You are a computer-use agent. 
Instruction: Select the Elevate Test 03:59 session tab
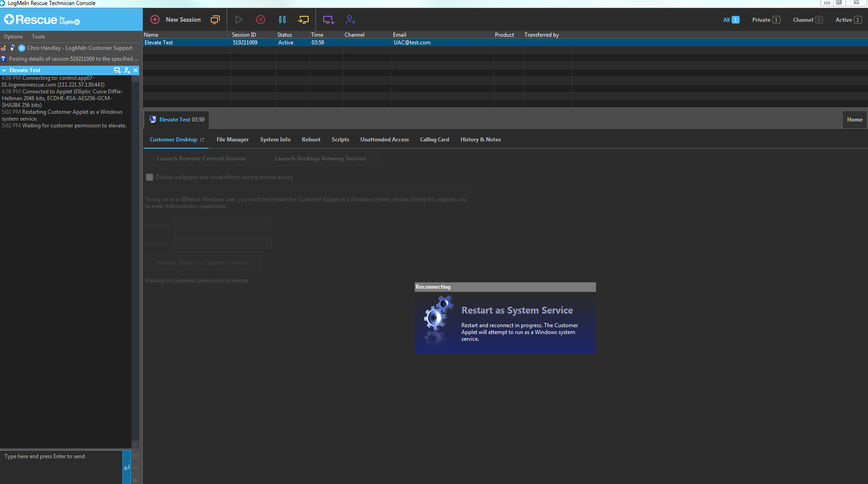point(177,120)
